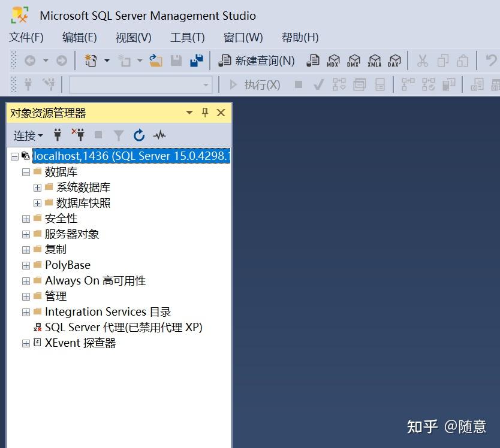Click the Save icon
Image resolution: width=500 pixels, height=448 pixels.
(176, 60)
